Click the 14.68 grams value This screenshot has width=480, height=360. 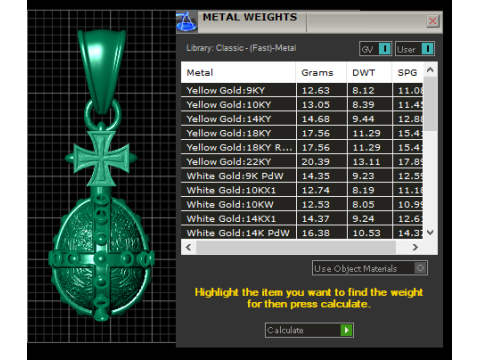pyautogui.click(x=316, y=119)
